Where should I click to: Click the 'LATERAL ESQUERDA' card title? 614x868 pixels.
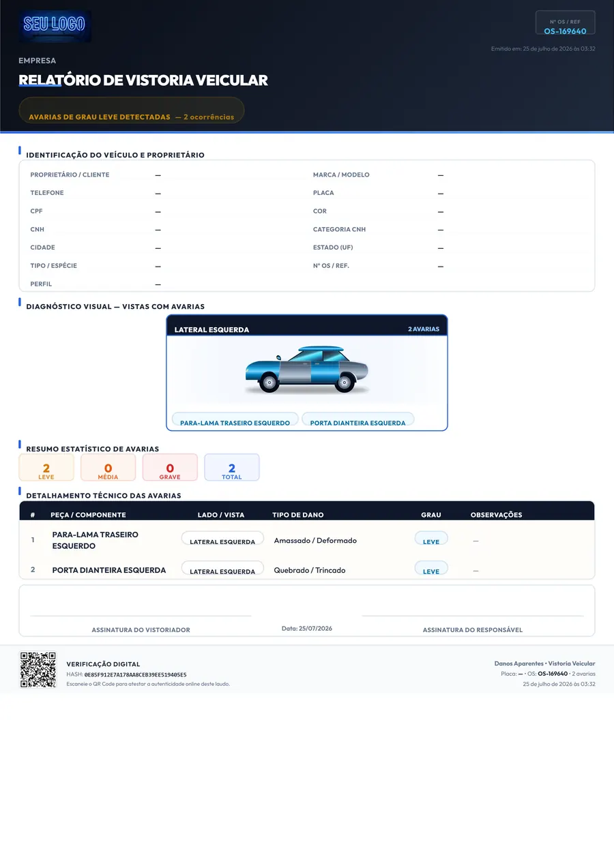211,330
